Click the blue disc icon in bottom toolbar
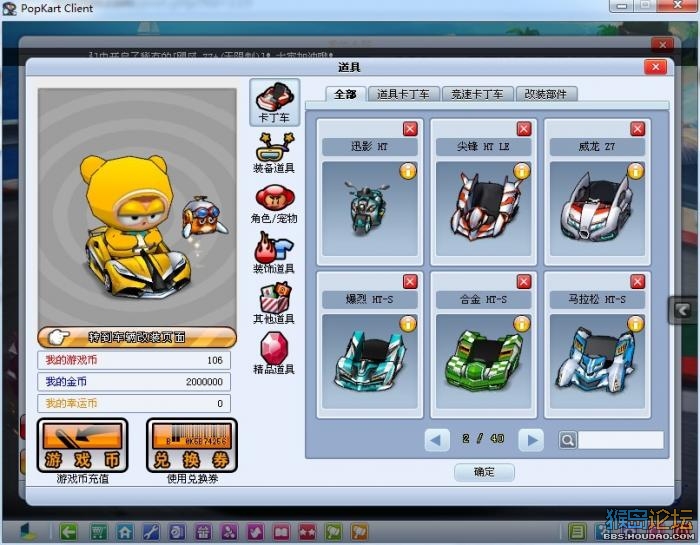 (177, 532)
